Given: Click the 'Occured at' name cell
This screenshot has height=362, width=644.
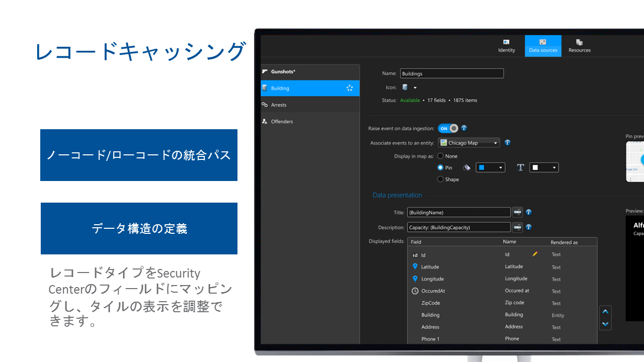Looking at the screenshot, I should point(517,291).
